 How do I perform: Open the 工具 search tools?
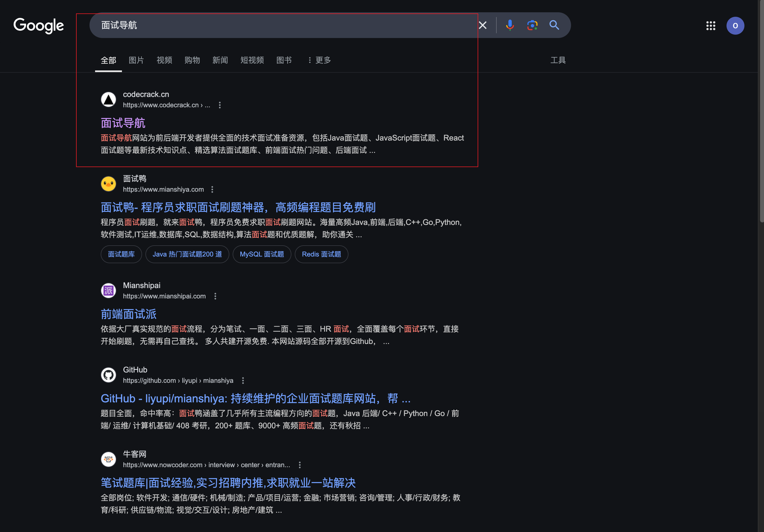point(558,60)
